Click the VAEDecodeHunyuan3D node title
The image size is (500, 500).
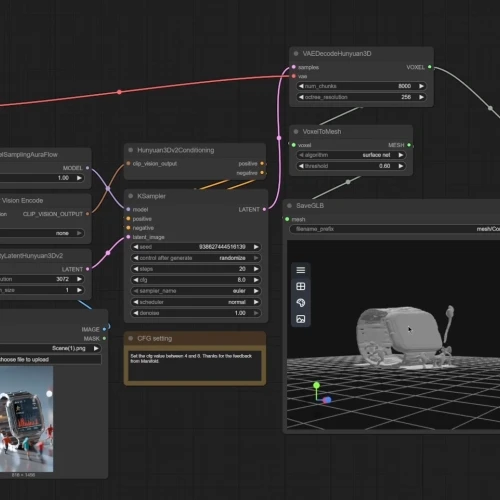337,54
